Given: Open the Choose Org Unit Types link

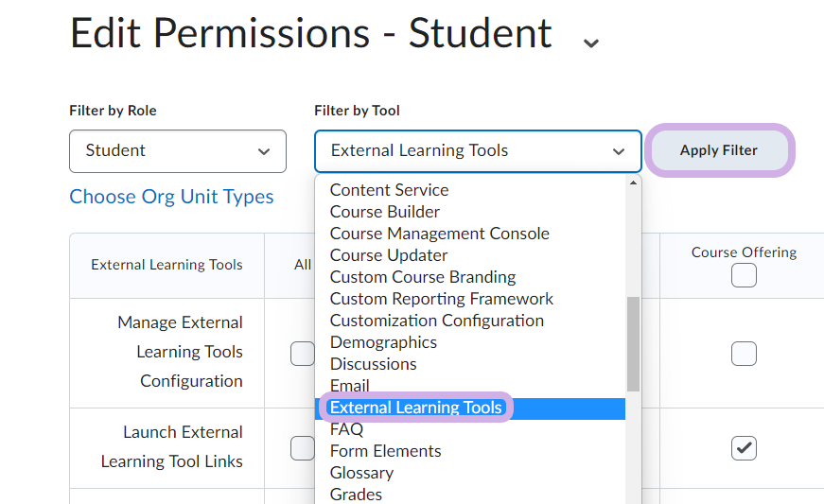Looking at the screenshot, I should pos(171,198).
